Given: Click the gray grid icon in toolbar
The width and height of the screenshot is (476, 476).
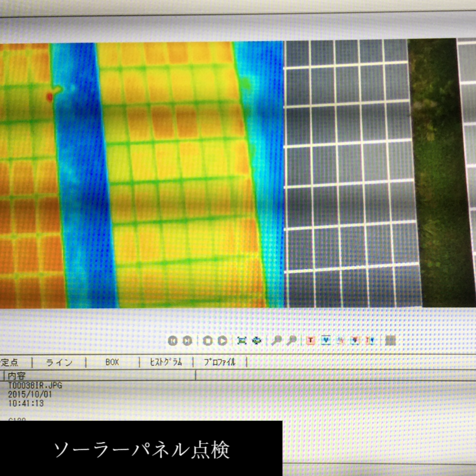Looking at the screenshot, I should [x=390, y=340].
